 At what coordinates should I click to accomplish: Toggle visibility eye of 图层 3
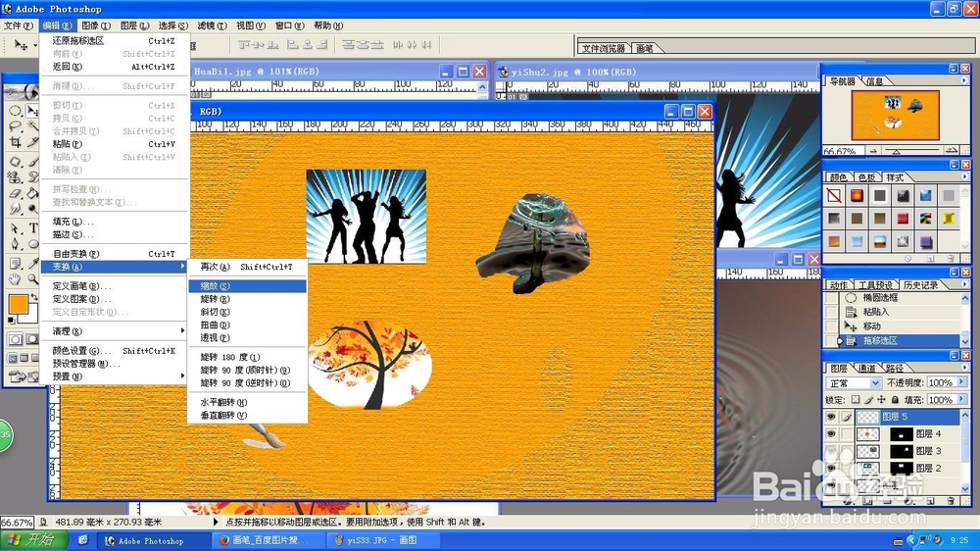tap(831, 450)
